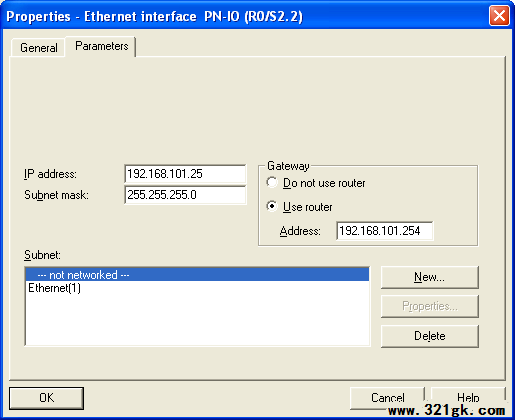Image resolution: width=515 pixels, height=420 pixels.
Task: Click the Delete subnet button
Action: (430, 336)
